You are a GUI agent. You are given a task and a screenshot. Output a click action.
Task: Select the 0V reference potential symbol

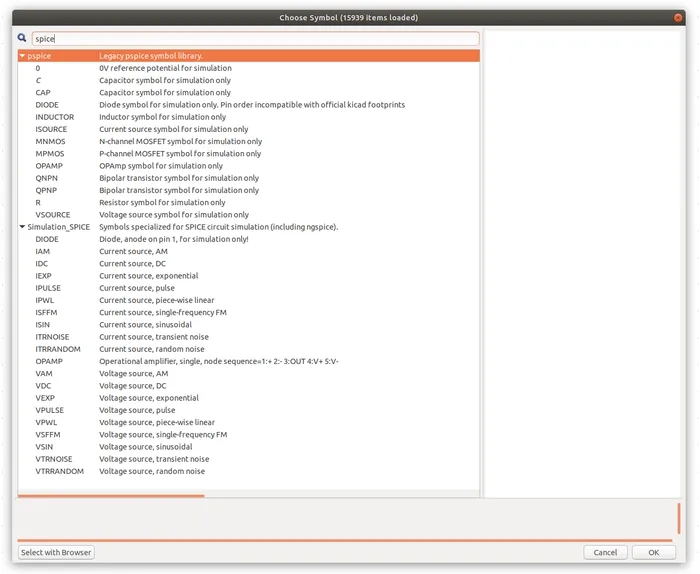coord(38,68)
